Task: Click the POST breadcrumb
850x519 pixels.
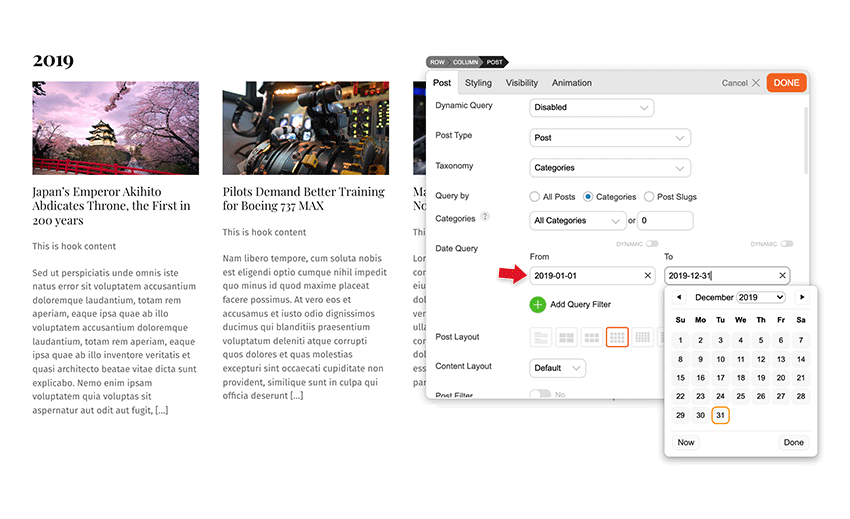Action: point(494,62)
